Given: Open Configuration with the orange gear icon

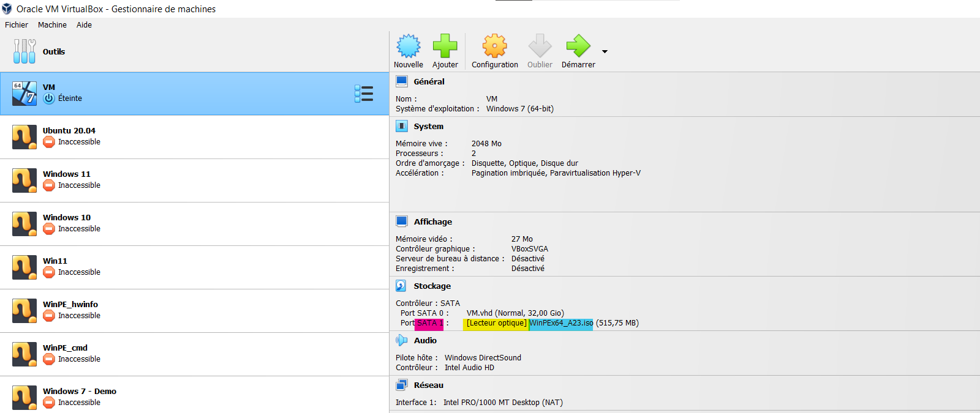Looking at the screenshot, I should pos(494,47).
